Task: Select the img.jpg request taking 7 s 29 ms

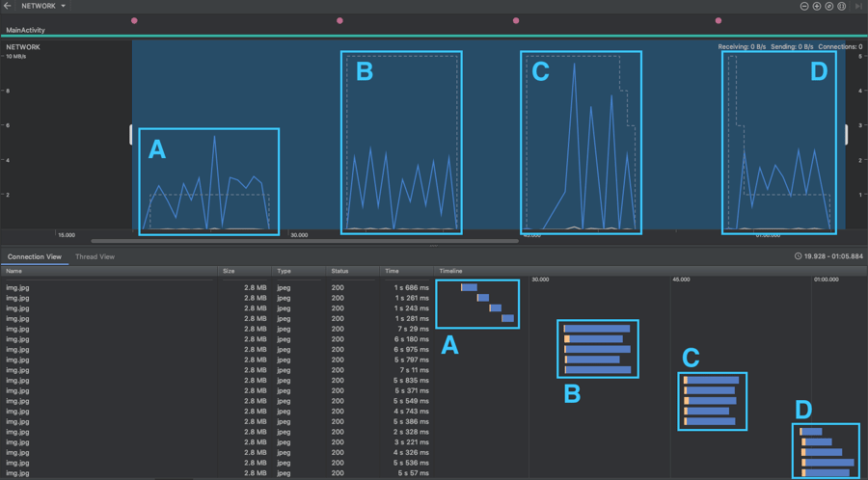Action: 193,329
